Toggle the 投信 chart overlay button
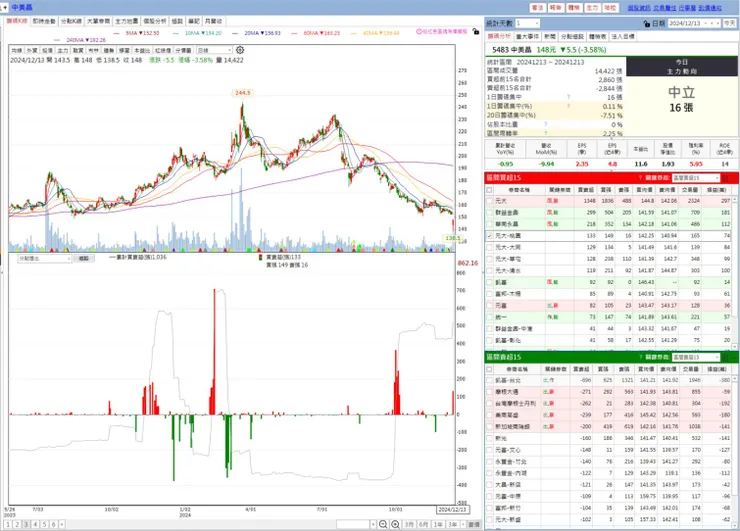This screenshot has height=531, width=740. 47,51
